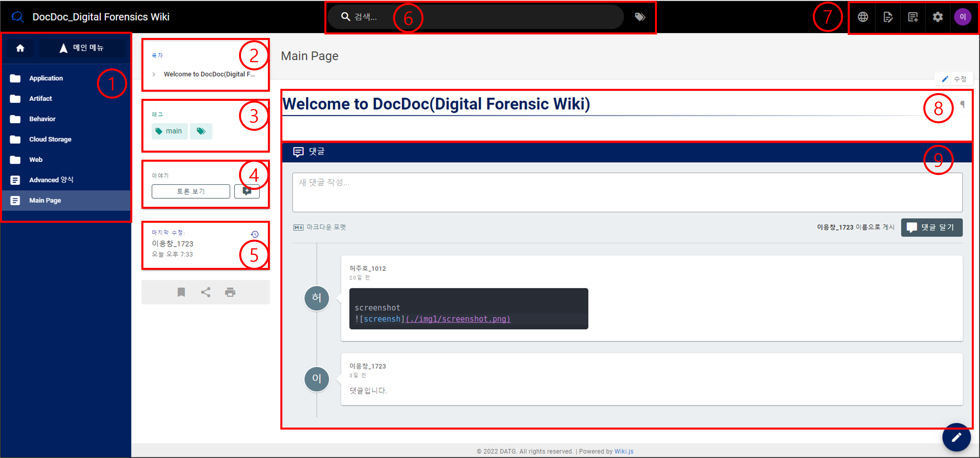
Task: Open the language globe icon
Action: [862, 17]
